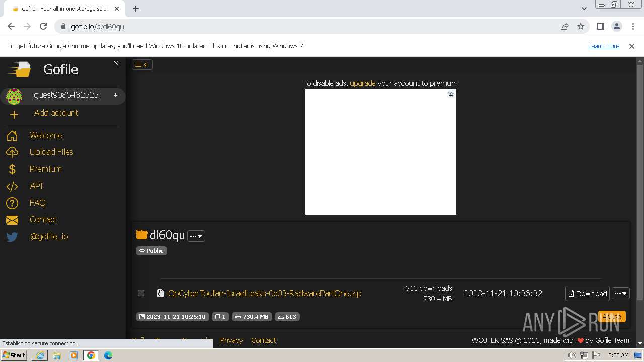Open the @gofile_io Twitter link
644x362 pixels.
[x=49, y=236]
